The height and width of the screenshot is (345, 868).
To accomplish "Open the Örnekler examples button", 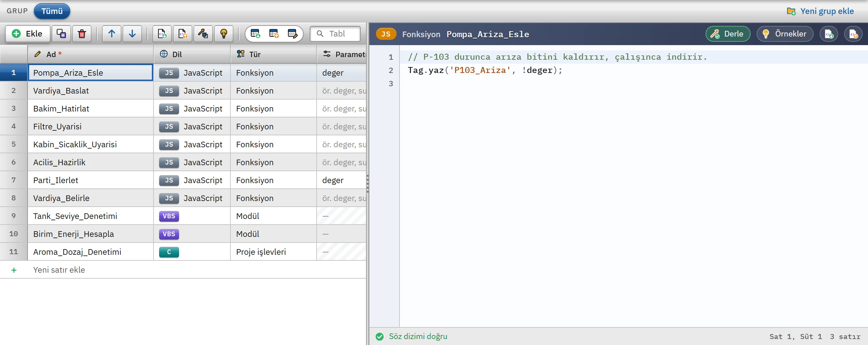I will (785, 34).
